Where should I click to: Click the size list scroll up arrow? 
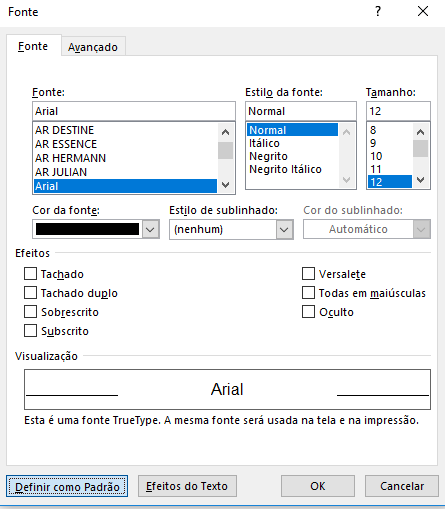(x=421, y=132)
